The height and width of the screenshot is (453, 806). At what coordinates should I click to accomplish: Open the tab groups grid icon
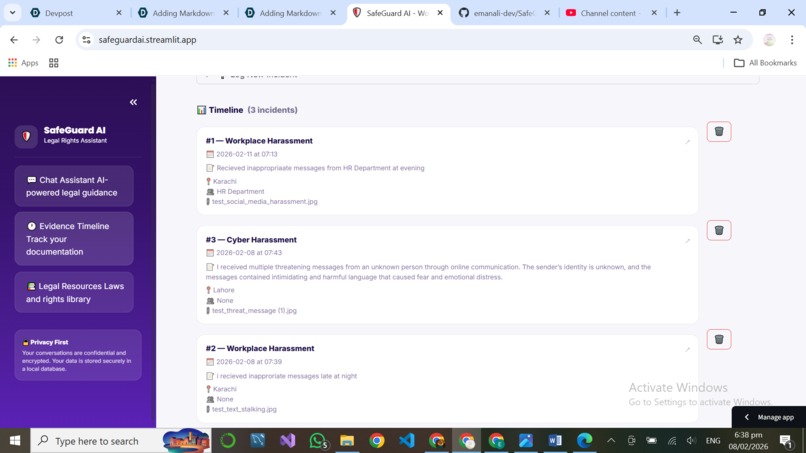click(x=53, y=63)
